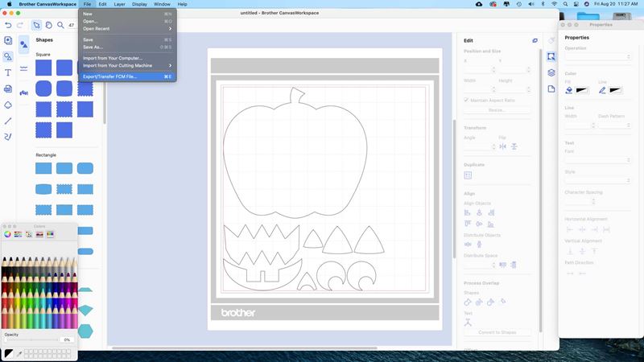Click the magnifier zoom icon
This screenshot has width=644, height=362.
pos(60,25)
